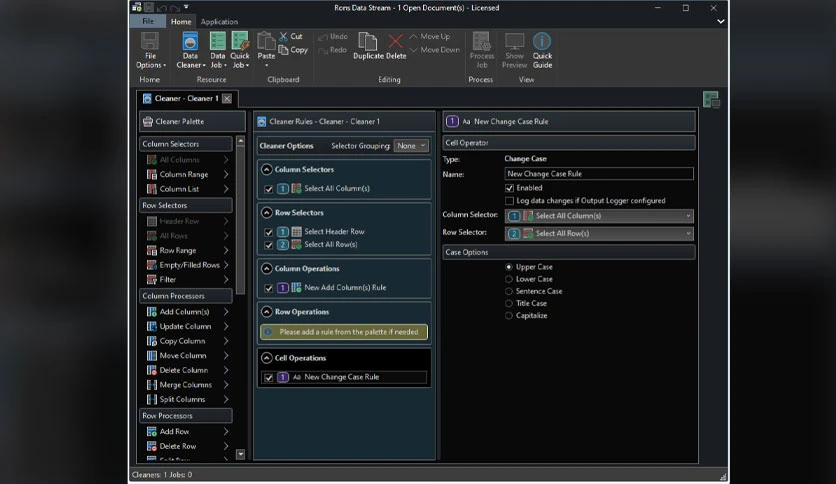Screen dimensions: 836x484
Task: Switch to the Home ribbon tab
Action: 181,21
